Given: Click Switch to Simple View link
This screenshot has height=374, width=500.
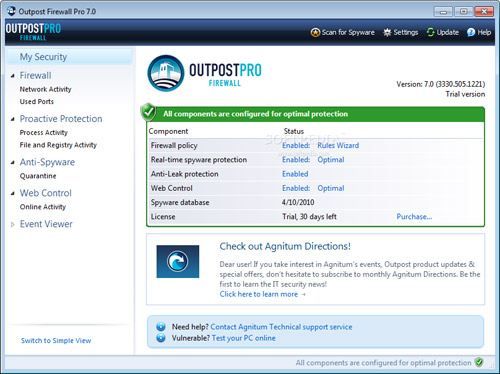Looking at the screenshot, I should click(56, 341).
